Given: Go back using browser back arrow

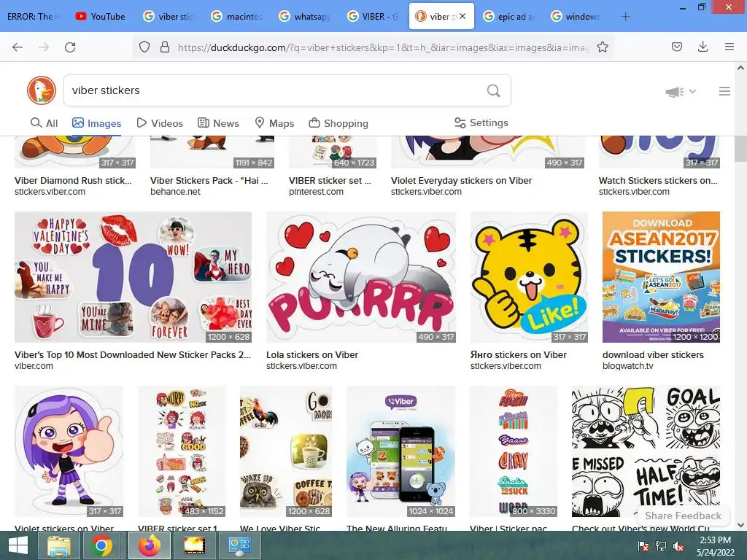Looking at the screenshot, I should pyautogui.click(x=18, y=47).
